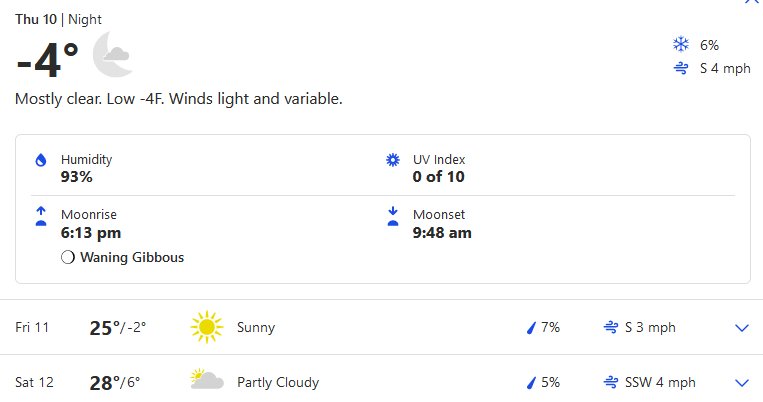Click the Waning Gibbous moon phase icon
Image resolution: width=763 pixels, height=402 pixels.
coord(68,257)
